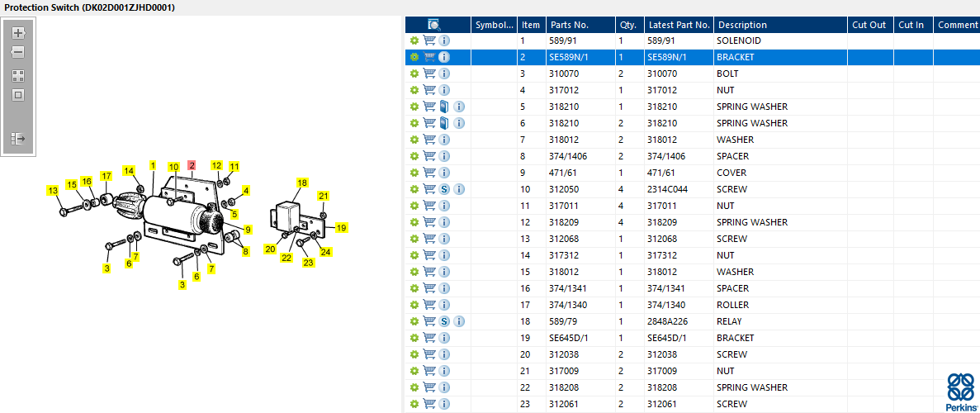This screenshot has height=413, width=980.
Task: Click the book icon on item 5 row
Action: click(444, 107)
